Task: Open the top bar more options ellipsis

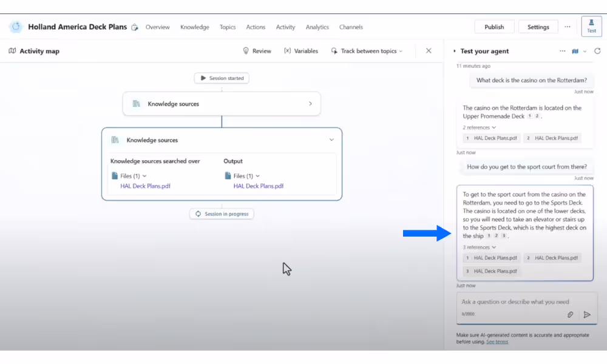Action: (x=568, y=27)
